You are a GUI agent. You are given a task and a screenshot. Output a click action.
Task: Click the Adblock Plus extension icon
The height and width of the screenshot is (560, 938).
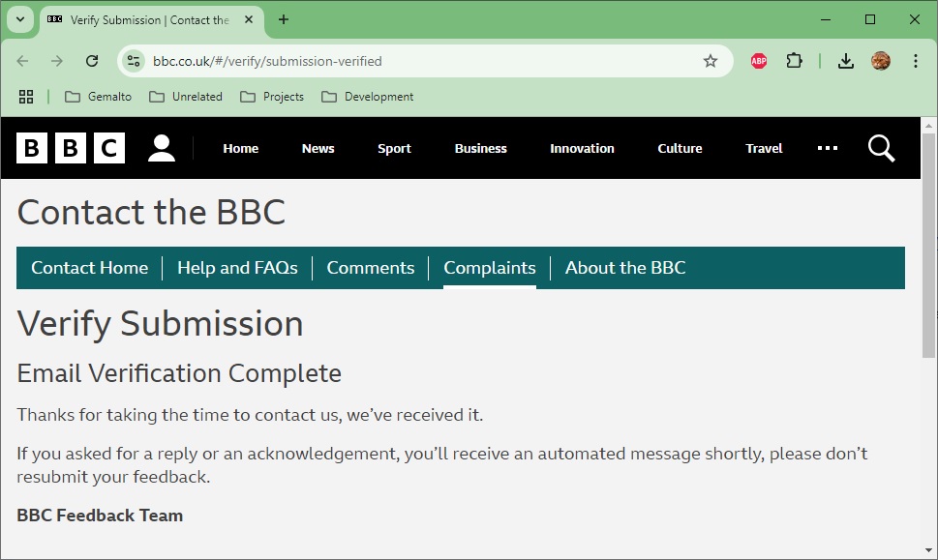pyautogui.click(x=759, y=61)
